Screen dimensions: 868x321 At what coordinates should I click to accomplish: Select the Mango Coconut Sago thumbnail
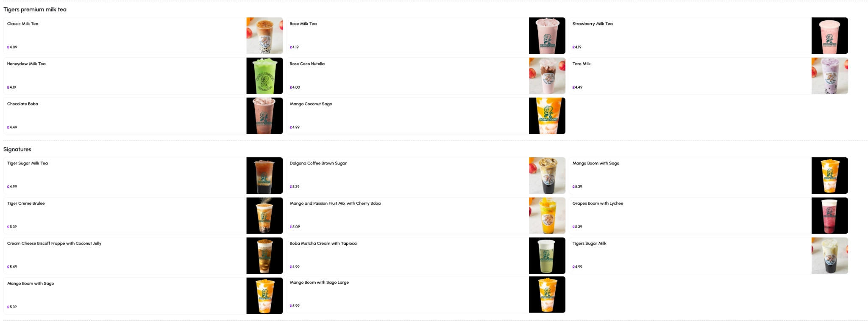547,116
